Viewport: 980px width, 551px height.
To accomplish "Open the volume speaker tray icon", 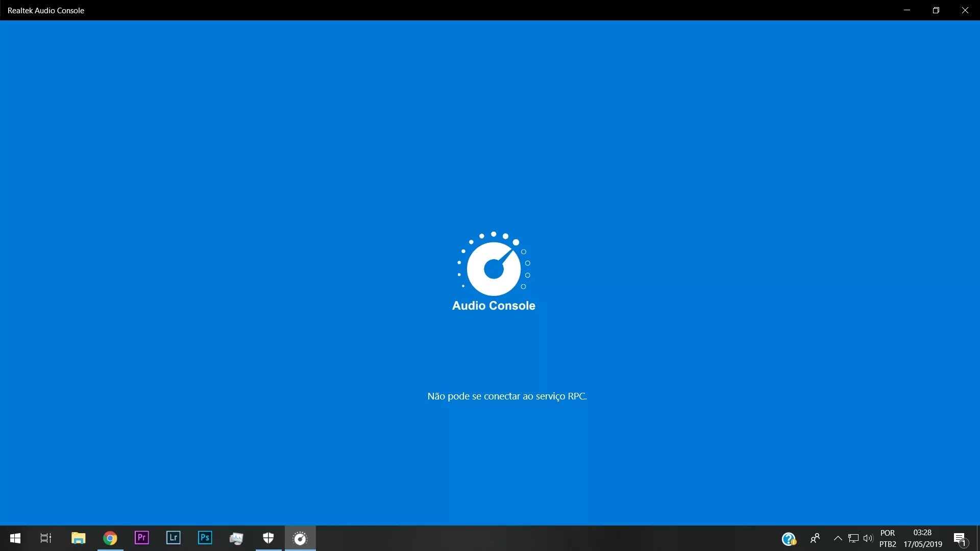I will click(868, 538).
